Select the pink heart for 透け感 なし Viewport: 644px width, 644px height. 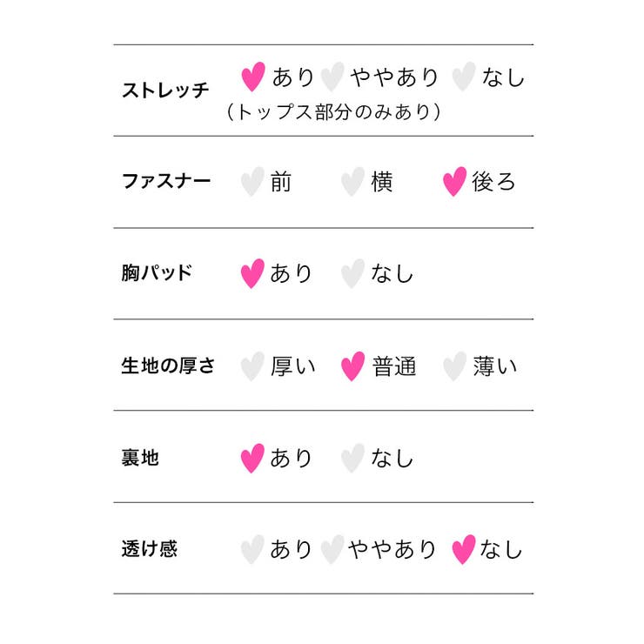464,549
